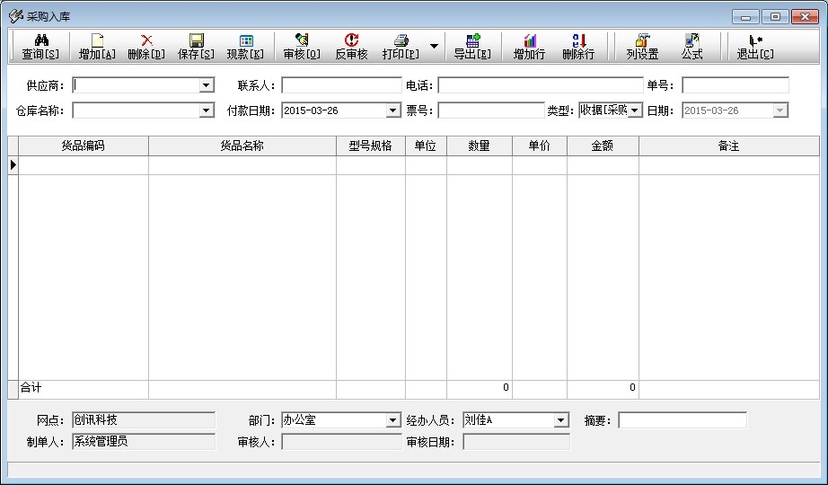This screenshot has width=828, height=485.
Task: Click the 审核[O] approve icon
Action: [x=302, y=40]
